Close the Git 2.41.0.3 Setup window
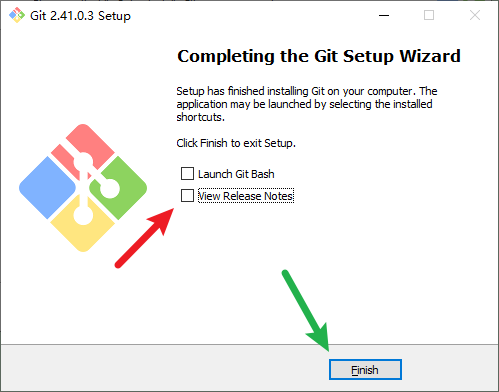Viewport: 499px width, 392px height. pos(475,15)
